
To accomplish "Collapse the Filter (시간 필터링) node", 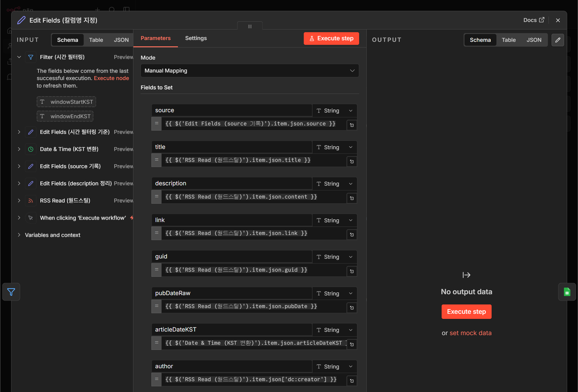I will coord(19,57).
